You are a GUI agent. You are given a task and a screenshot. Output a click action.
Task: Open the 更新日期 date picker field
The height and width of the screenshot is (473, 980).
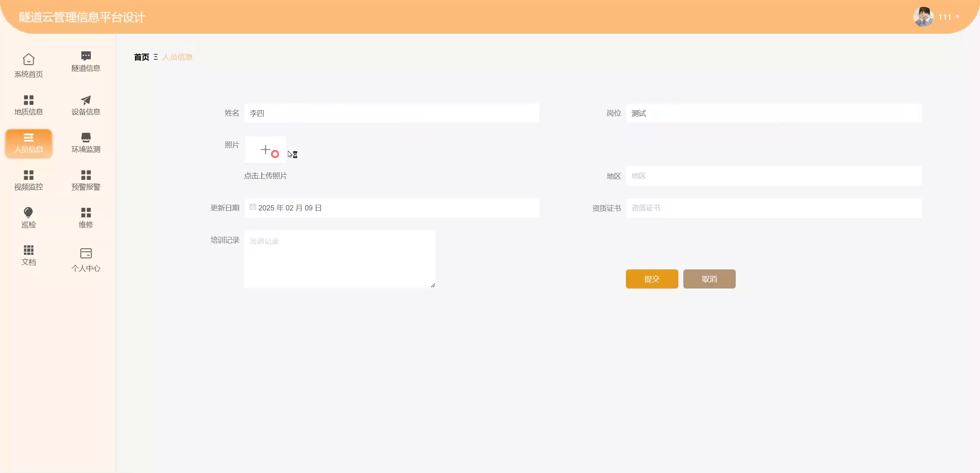tap(391, 208)
